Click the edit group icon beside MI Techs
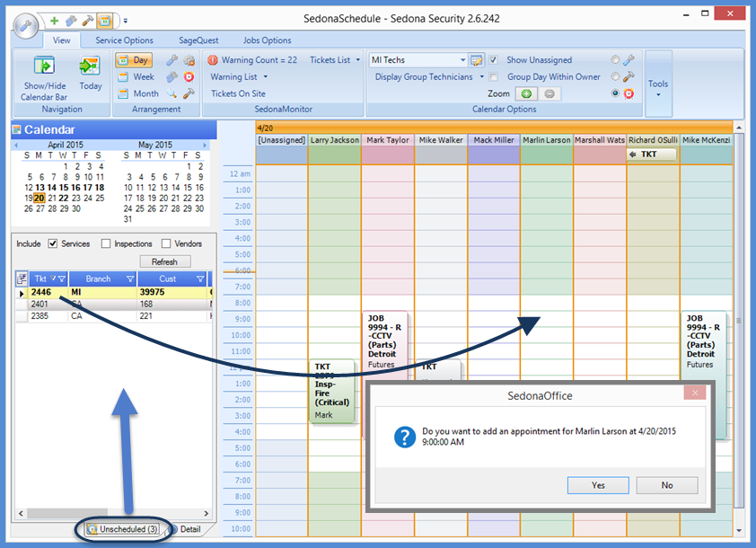 click(x=477, y=60)
